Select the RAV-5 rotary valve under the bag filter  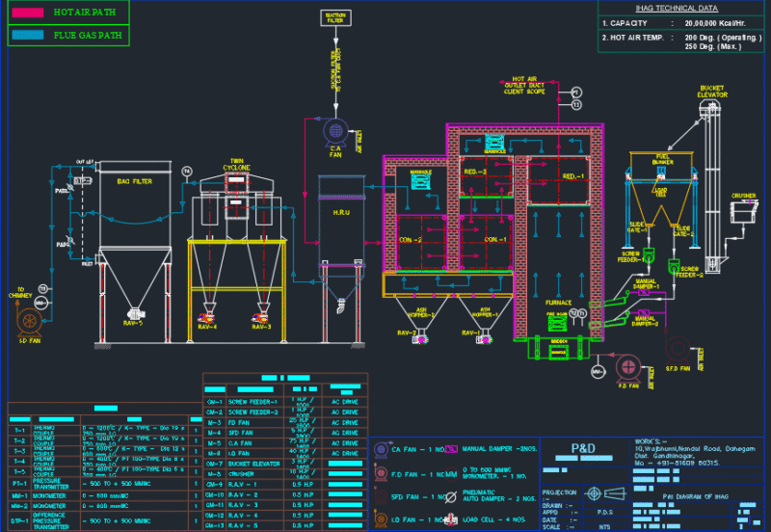tap(136, 313)
